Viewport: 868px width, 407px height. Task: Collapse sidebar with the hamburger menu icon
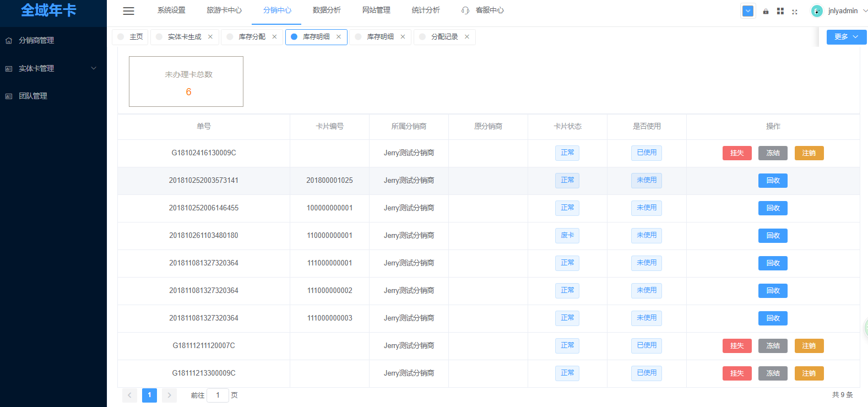point(128,11)
